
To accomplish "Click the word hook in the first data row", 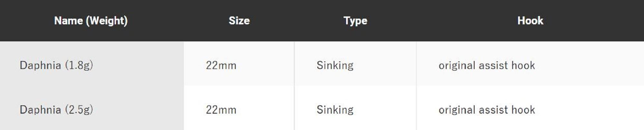I will 523,65.
